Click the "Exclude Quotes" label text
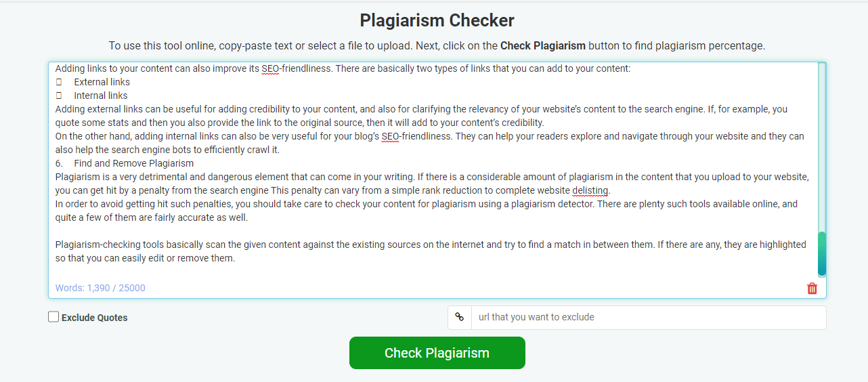This screenshot has width=868, height=382. click(x=94, y=318)
